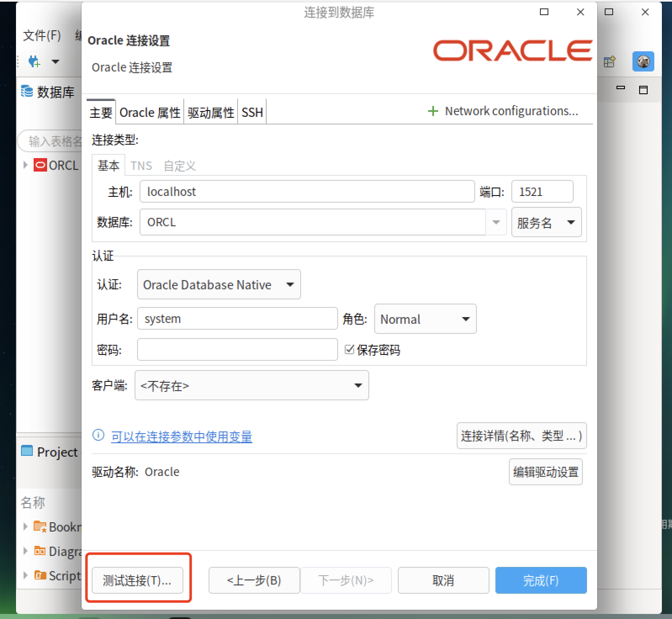The width and height of the screenshot is (672, 619).
Task: Switch to the Main (主要) tab
Action: point(101,112)
